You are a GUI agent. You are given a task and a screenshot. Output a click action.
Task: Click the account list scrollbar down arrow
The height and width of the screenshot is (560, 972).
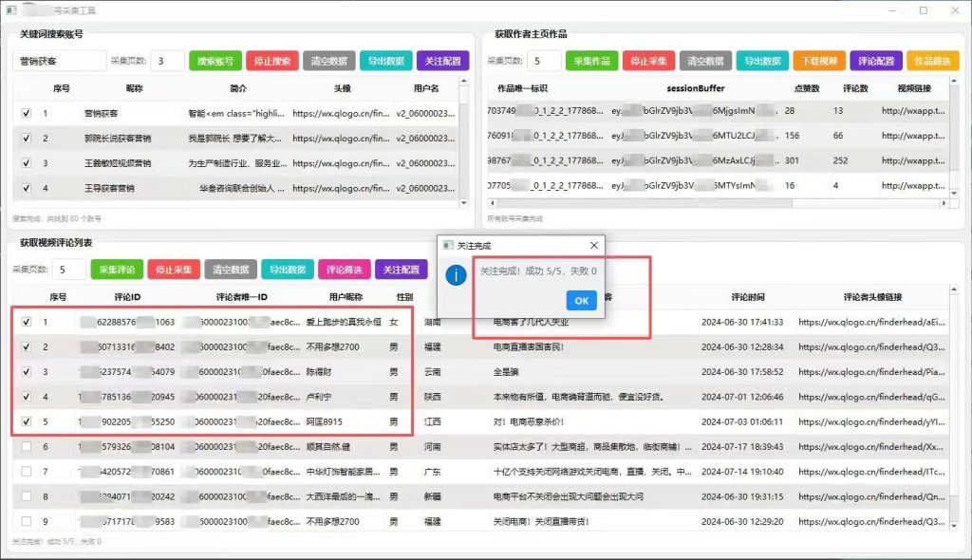pyautogui.click(x=463, y=203)
